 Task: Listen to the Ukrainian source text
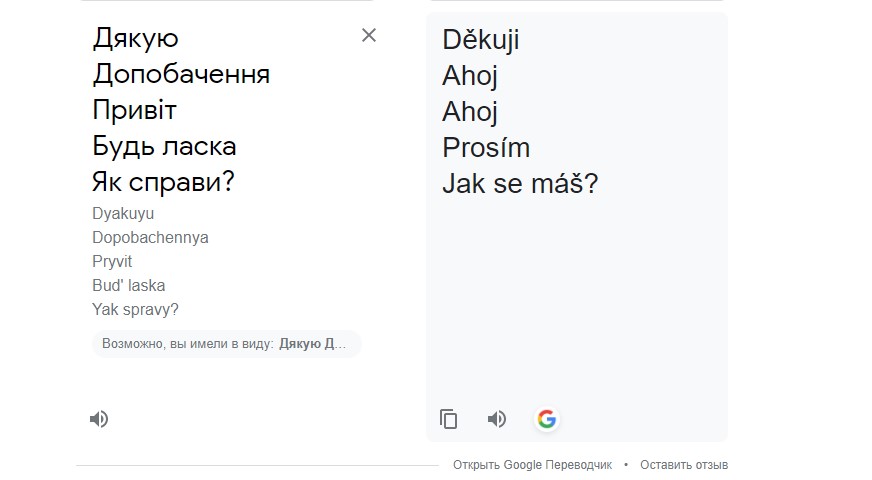point(99,419)
